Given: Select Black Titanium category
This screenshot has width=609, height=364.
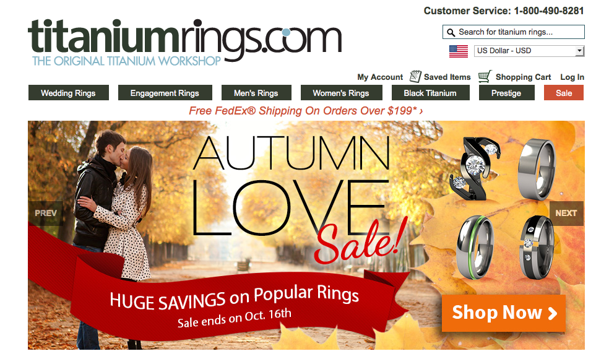Looking at the screenshot, I should (x=430, y=93).
